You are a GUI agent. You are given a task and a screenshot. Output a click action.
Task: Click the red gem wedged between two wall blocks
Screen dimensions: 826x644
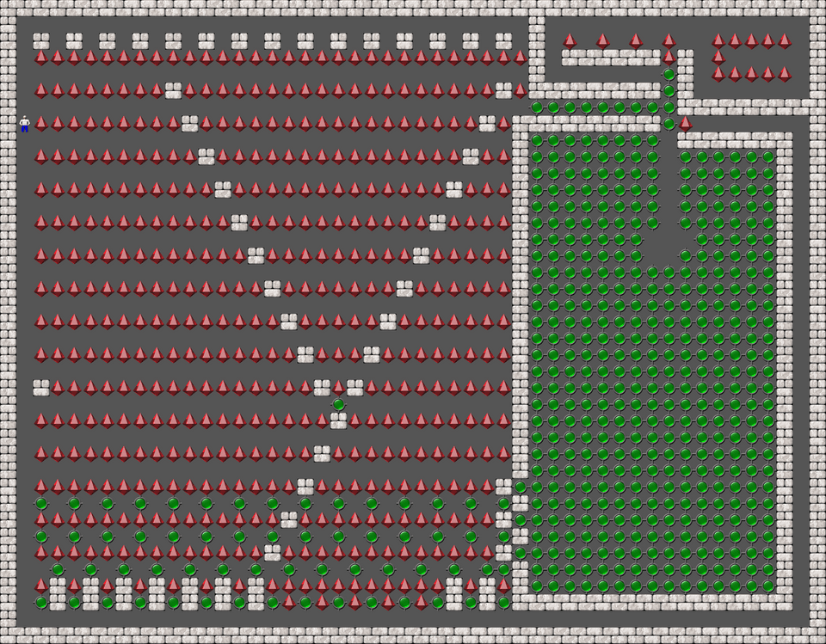coord(338,388)
